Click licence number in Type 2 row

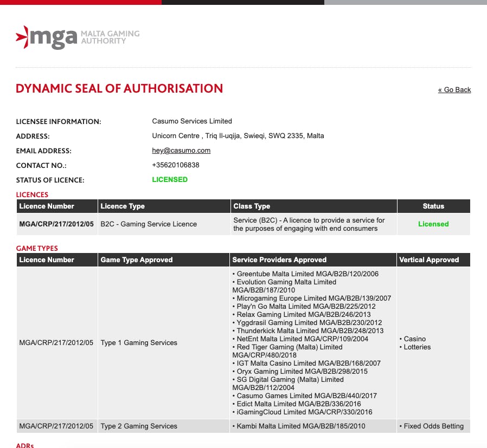point(56,426)
